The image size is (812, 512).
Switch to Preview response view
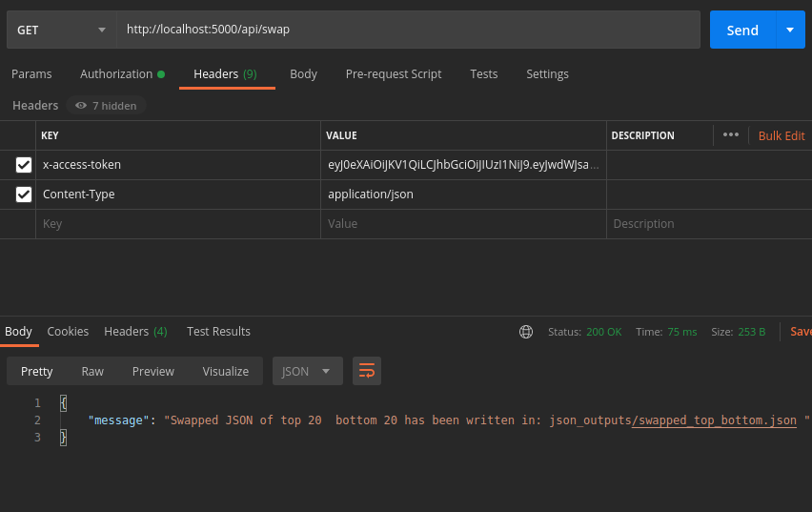(153, 372)
